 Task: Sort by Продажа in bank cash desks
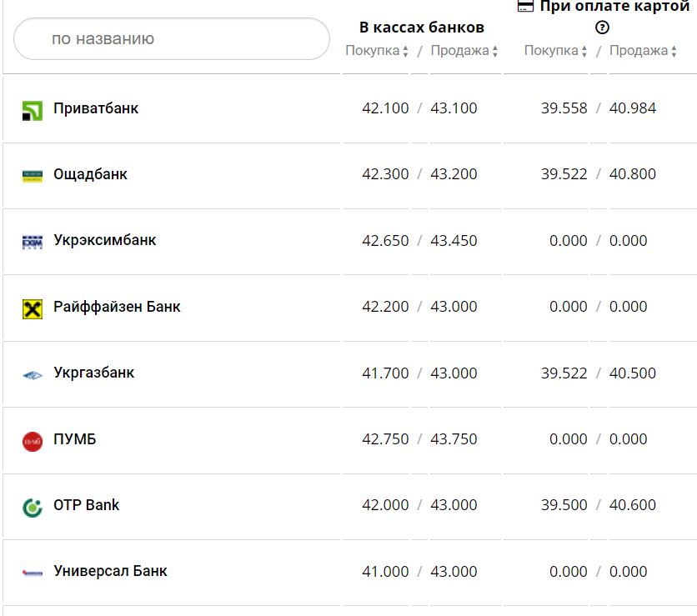tap(464, 51)
